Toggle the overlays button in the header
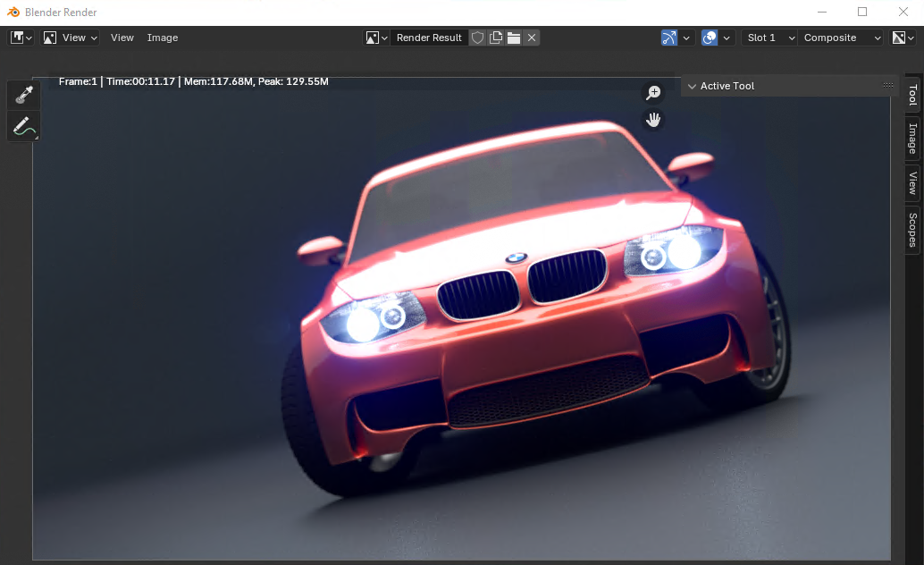 (x=709, y=38)
